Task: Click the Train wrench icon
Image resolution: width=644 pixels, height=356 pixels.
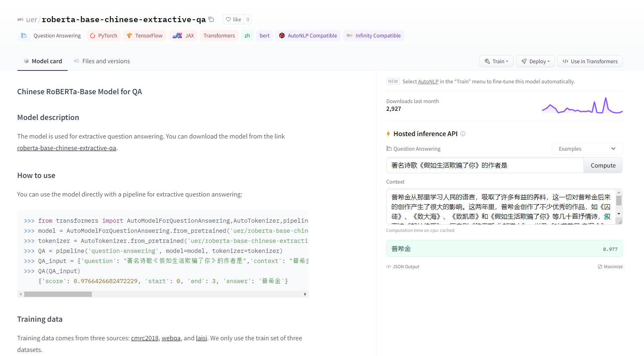Action: tap(487, 61)
